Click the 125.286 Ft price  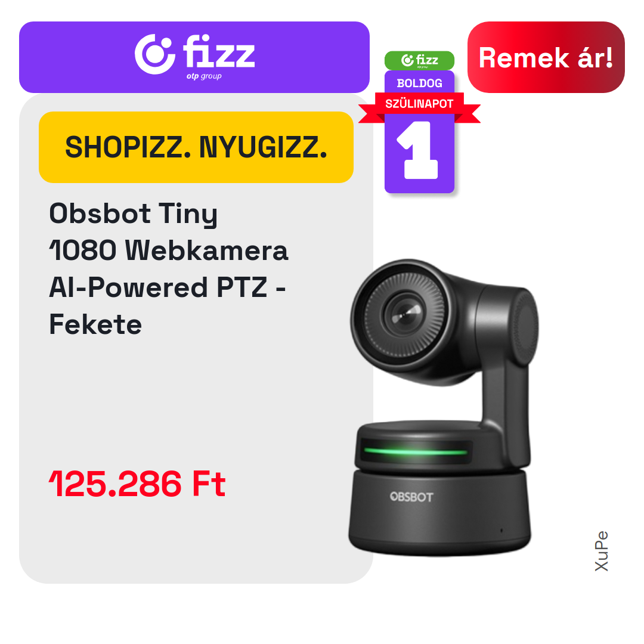pyautogui.click(x=137, y=484)
